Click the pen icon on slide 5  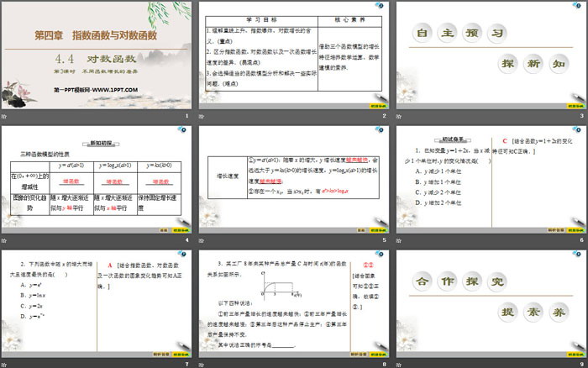click(380, 222)
